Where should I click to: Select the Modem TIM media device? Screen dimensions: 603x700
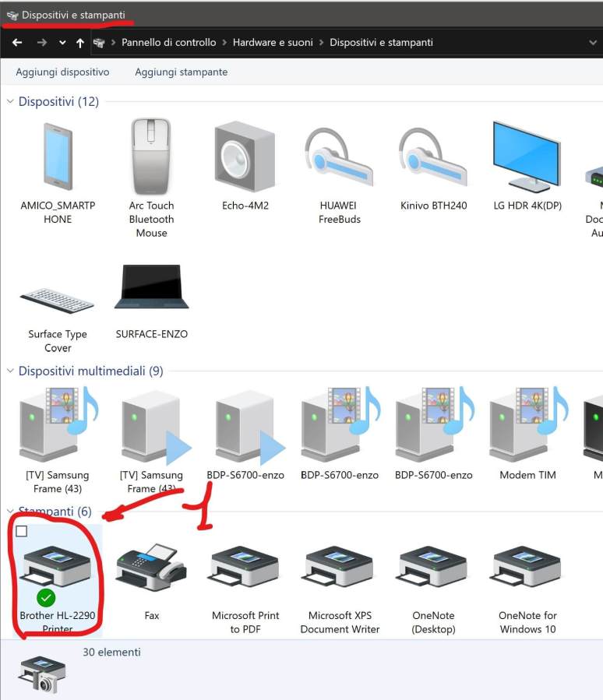pos(527,427)
